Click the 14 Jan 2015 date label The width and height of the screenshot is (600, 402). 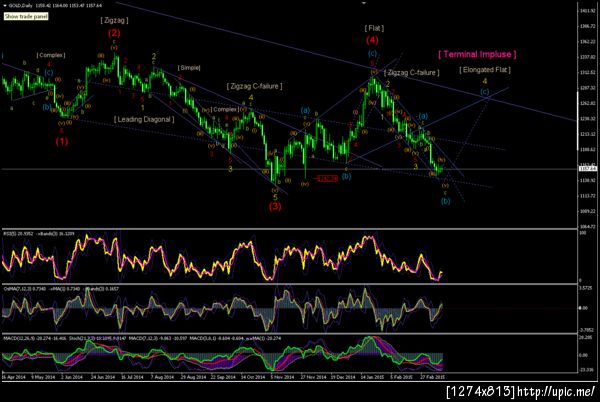(x=372, y=377)
